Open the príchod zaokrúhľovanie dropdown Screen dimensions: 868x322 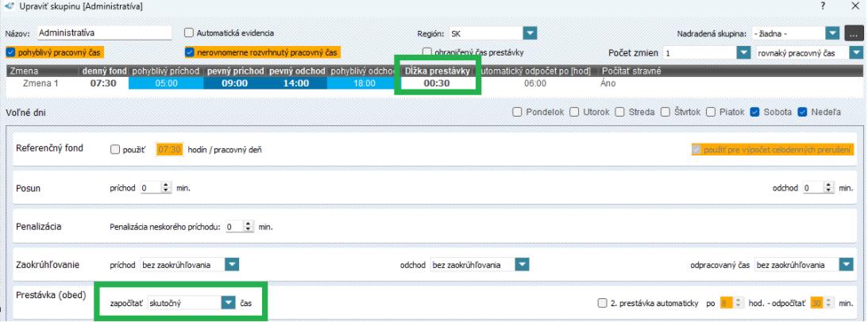point(231,265)
